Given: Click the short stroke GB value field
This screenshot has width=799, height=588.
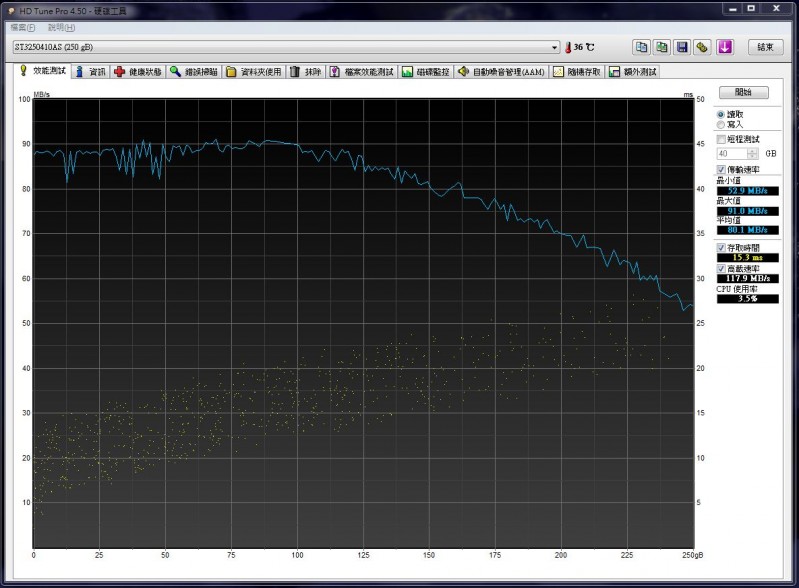Looking at the screenshot, I should pyautogui.click(x=732, y=153).
